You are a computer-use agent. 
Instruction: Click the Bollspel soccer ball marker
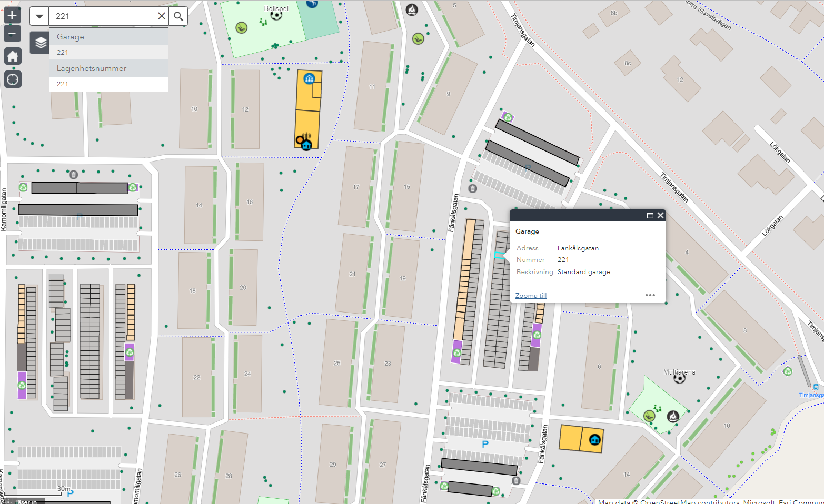coord(276,15)
